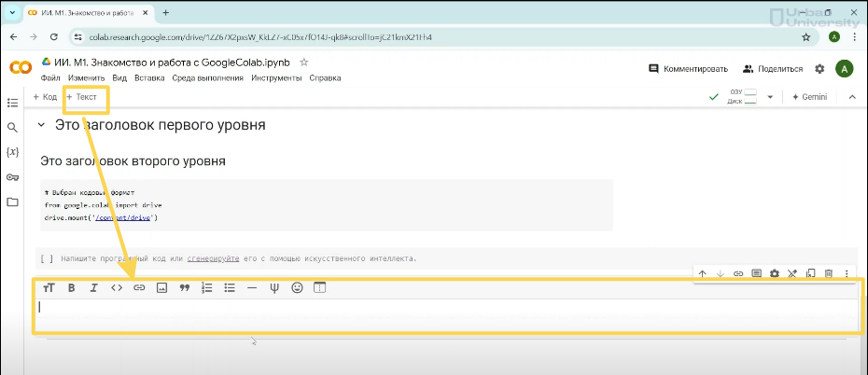Screen dimensions: 868x375
Task: Insert code formatting with angle brackets icon
Action: click(117, 288)
